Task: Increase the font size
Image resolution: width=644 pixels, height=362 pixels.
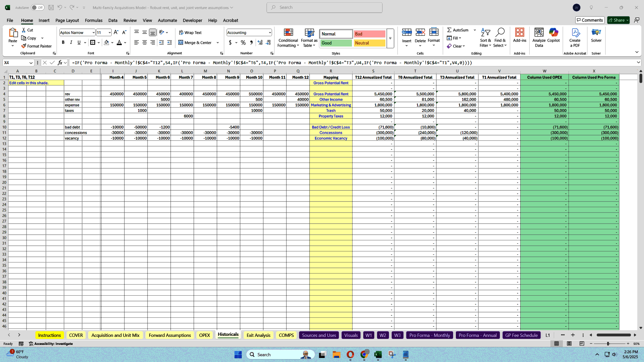Action: [x=116, y=33]
